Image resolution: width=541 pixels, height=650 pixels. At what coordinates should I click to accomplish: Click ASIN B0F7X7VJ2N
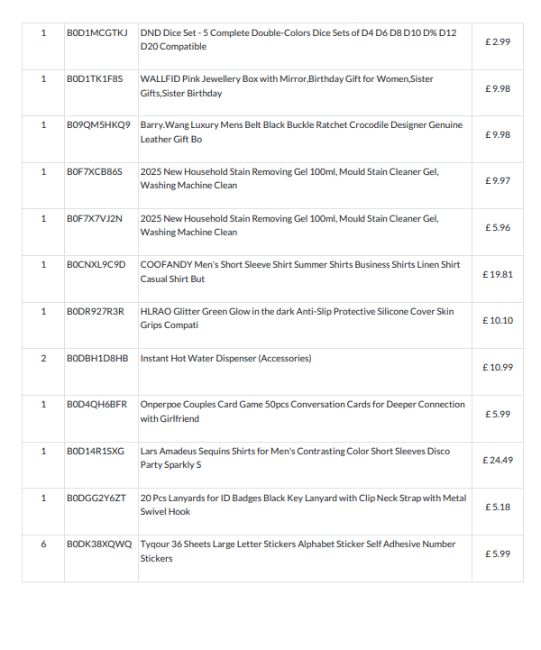(95, 218)
